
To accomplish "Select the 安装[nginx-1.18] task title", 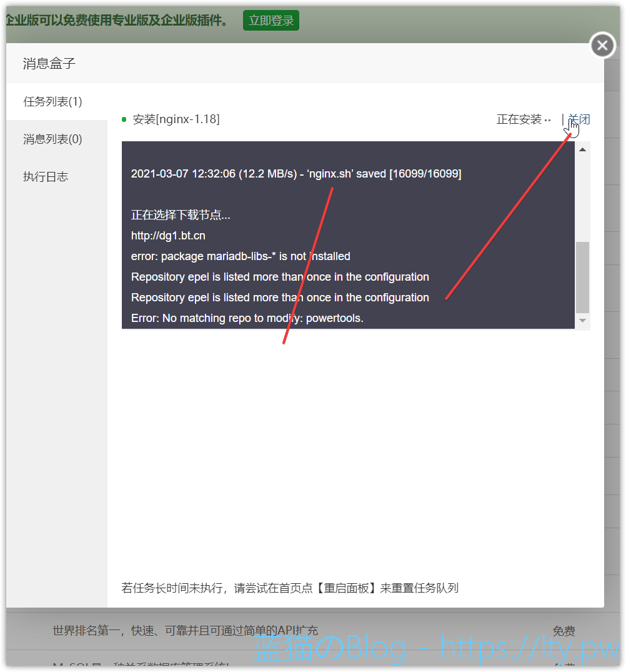I will point(176,119).
